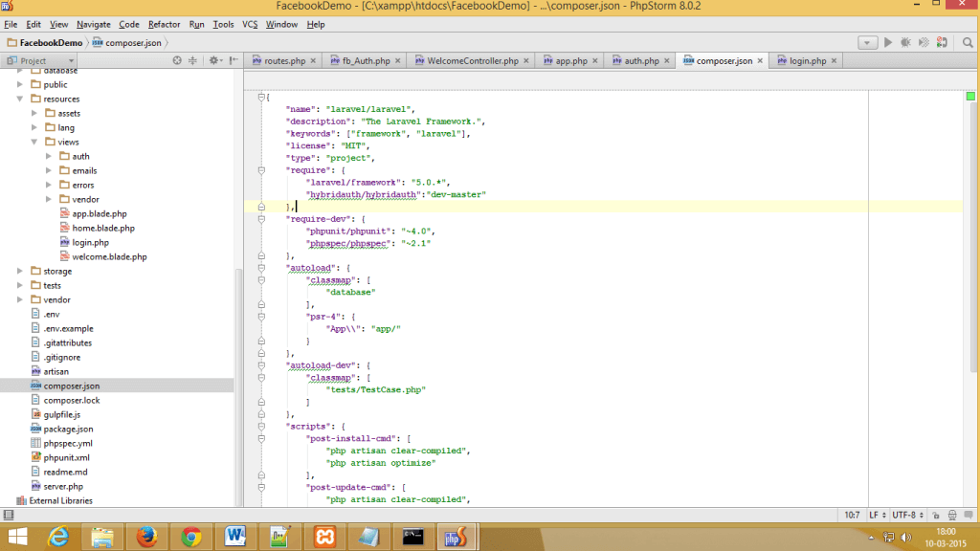
Task: Click the collapse all icon in Project panel
Action: pos(192,60)
